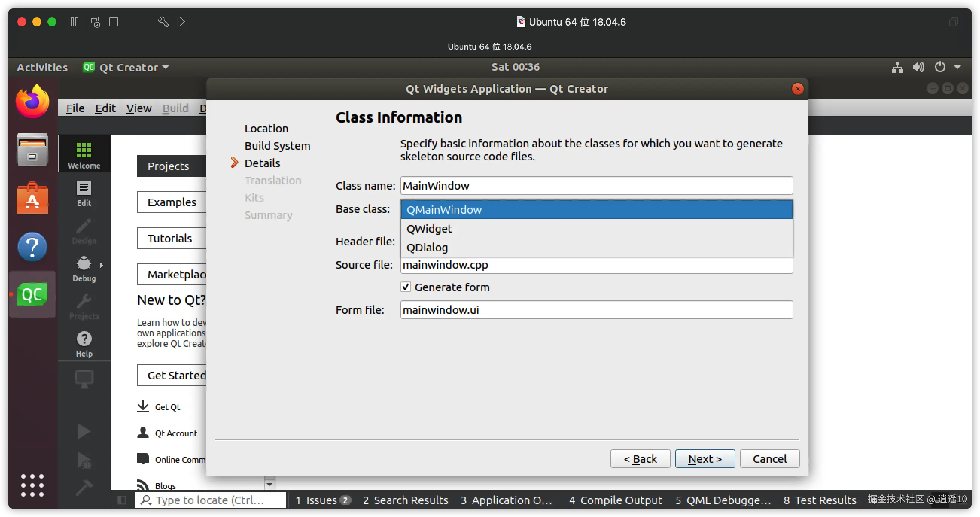980x517 pixels.
Task: Choose QWidget from base class list
Action: point(429,229)
